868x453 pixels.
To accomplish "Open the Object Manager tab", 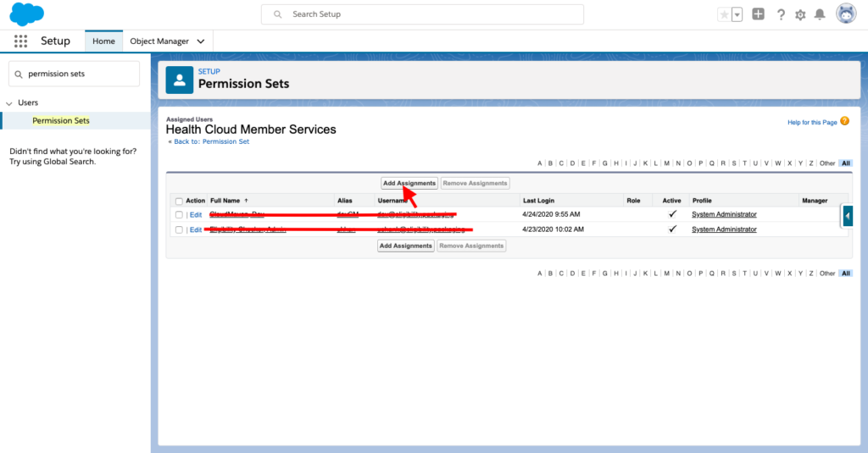I will [159, 41].
